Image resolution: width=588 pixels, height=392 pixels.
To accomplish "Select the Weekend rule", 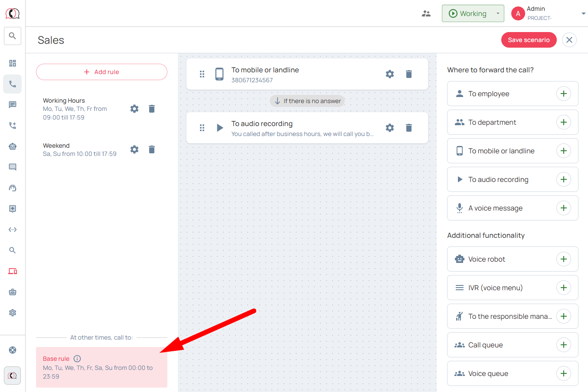I will pyautogui.click(x=79, y=149).
